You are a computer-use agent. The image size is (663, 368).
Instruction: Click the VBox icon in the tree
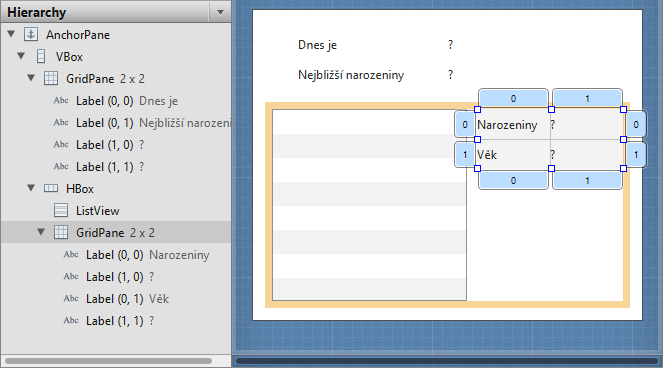[41, 56]
